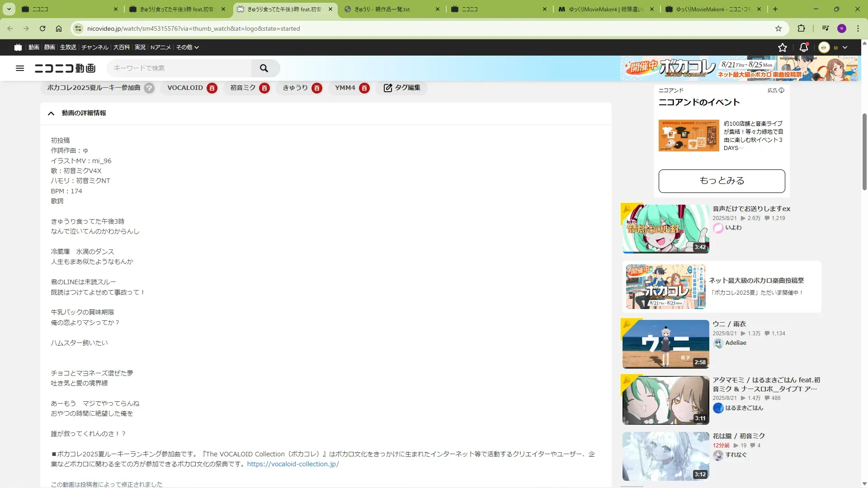Open the browser extensions puzzle icon

tap(801, 28)
